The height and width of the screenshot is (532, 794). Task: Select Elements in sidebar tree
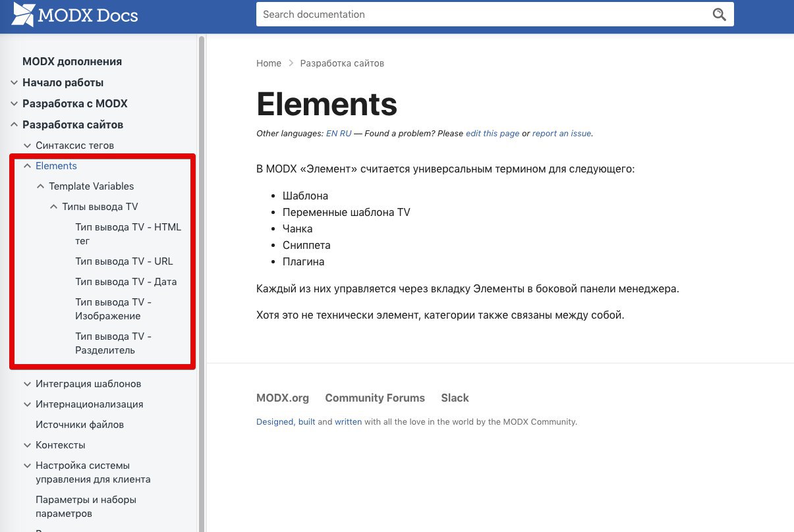click(56, 166)
